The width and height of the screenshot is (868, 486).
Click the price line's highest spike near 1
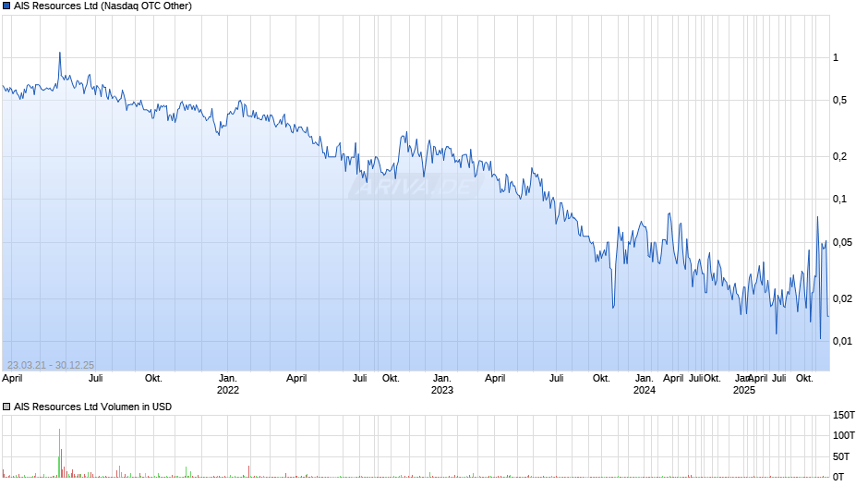pyautogui.click(x=60, y=54)
